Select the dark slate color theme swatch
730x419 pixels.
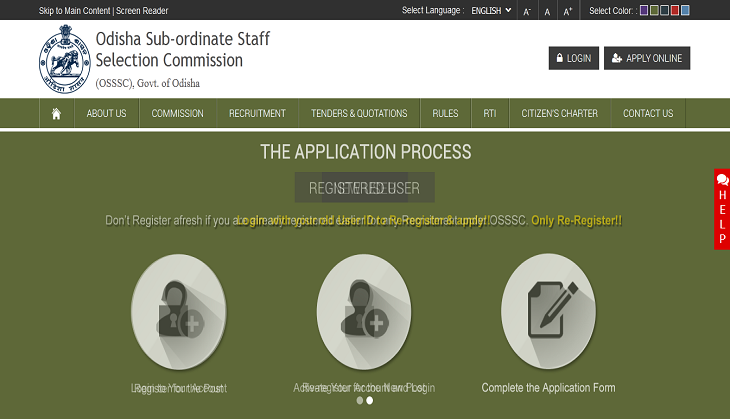[664, 10]
